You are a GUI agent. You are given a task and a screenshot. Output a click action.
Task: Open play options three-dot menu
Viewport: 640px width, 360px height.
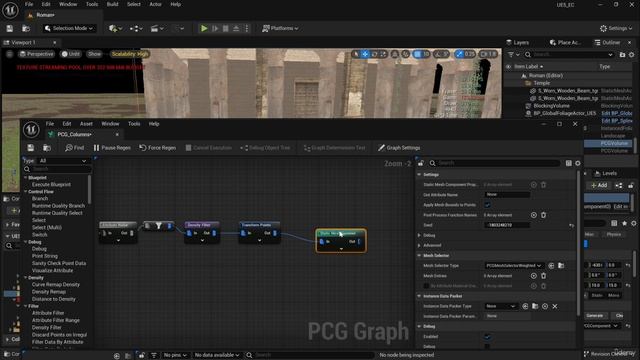click(247, 28)
